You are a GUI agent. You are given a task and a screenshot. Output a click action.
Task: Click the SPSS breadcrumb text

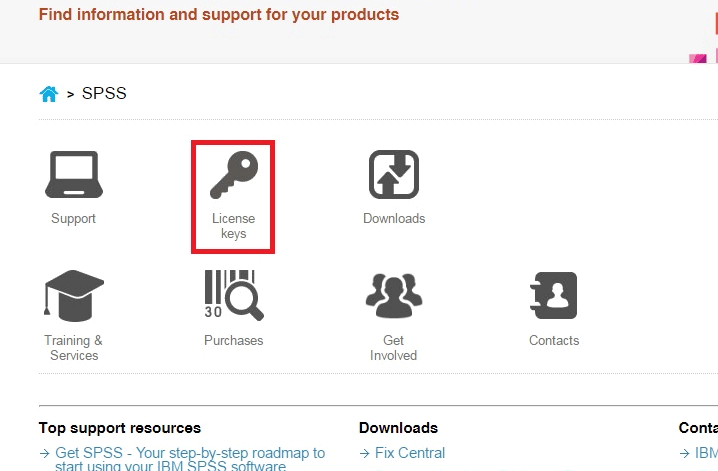[x=104, y=94]
